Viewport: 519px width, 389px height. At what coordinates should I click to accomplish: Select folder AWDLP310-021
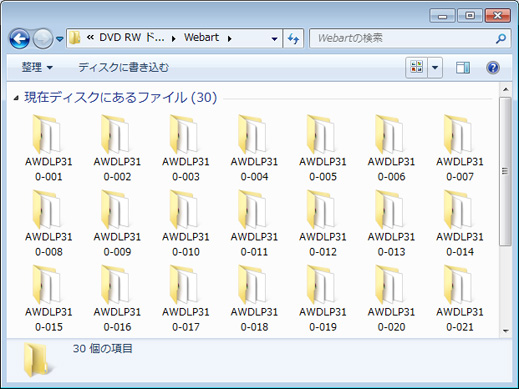(x=460, y=298)
